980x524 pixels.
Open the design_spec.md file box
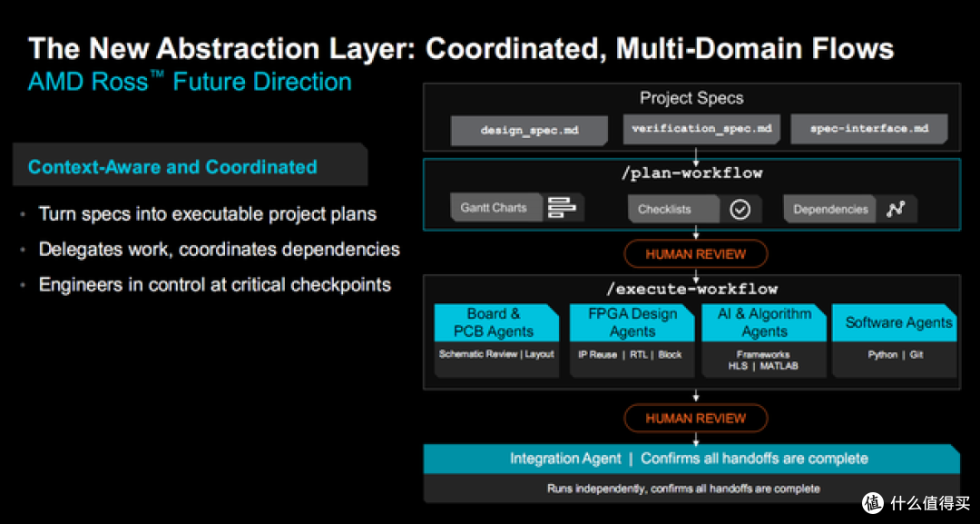[x=529, y=131]
